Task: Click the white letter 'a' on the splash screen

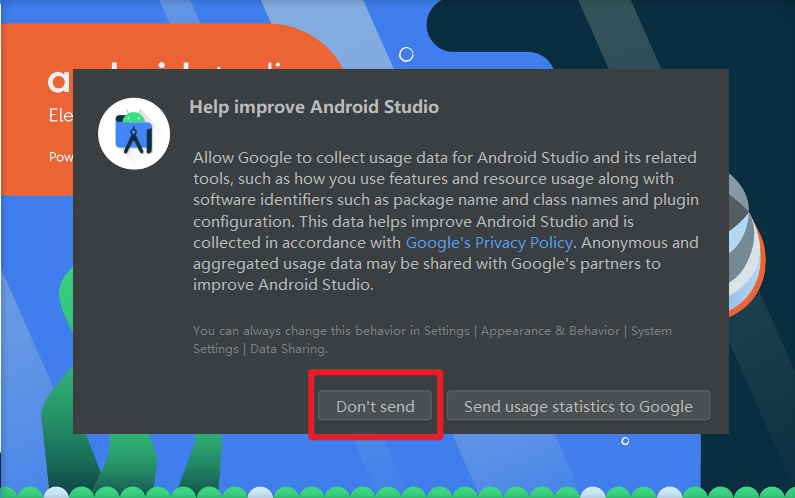Action: (x=58, y=81)
